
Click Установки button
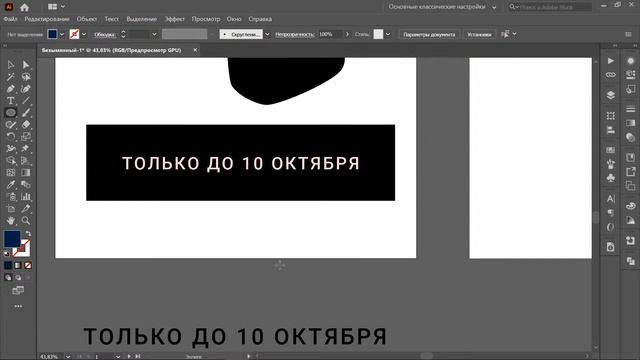coord(479,34)
